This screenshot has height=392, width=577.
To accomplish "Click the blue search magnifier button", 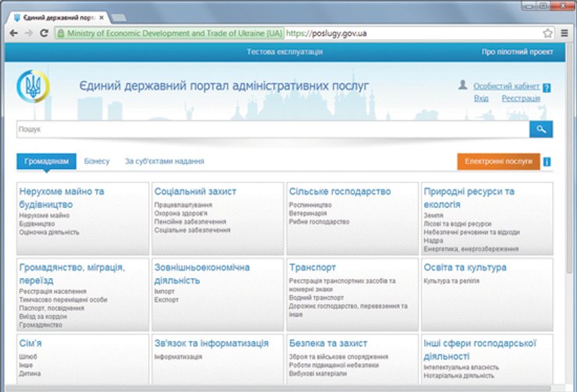I will [540, 129].
